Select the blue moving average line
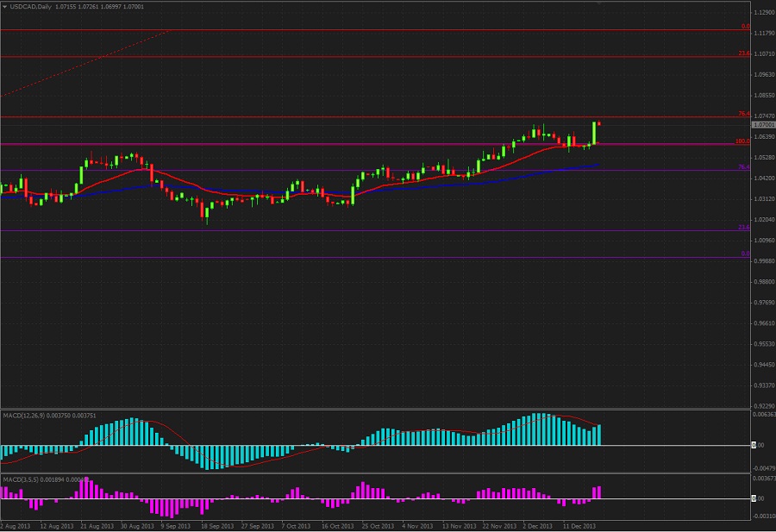 point(431,184)
